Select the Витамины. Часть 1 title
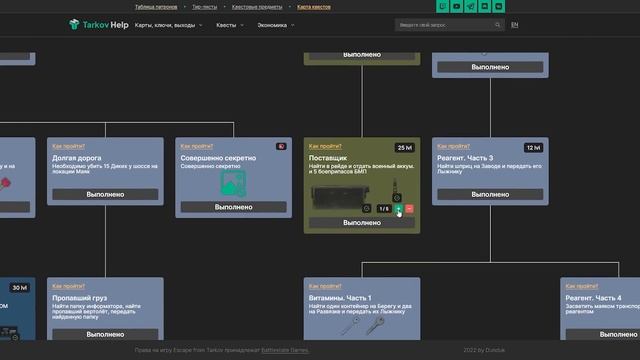Viewport: 640px width, 360px height. pos(340,298)
